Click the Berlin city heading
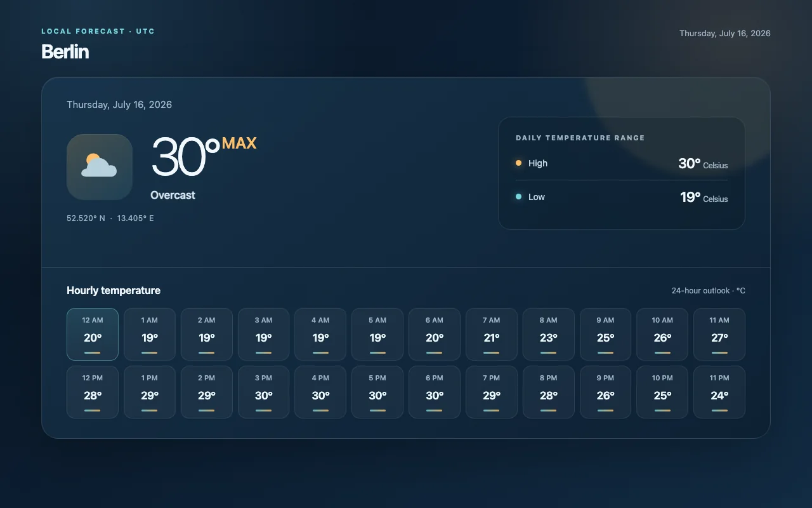 point(65,51)
